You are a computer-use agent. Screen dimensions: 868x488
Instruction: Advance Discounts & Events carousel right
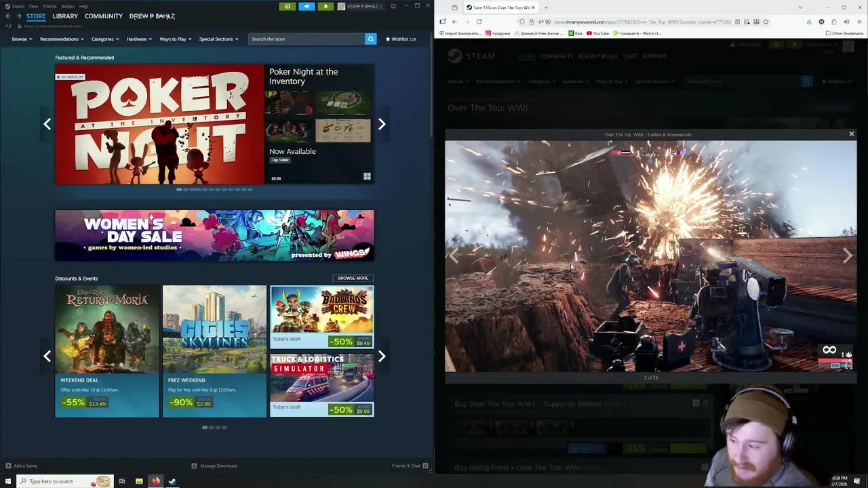click(382, 356)
